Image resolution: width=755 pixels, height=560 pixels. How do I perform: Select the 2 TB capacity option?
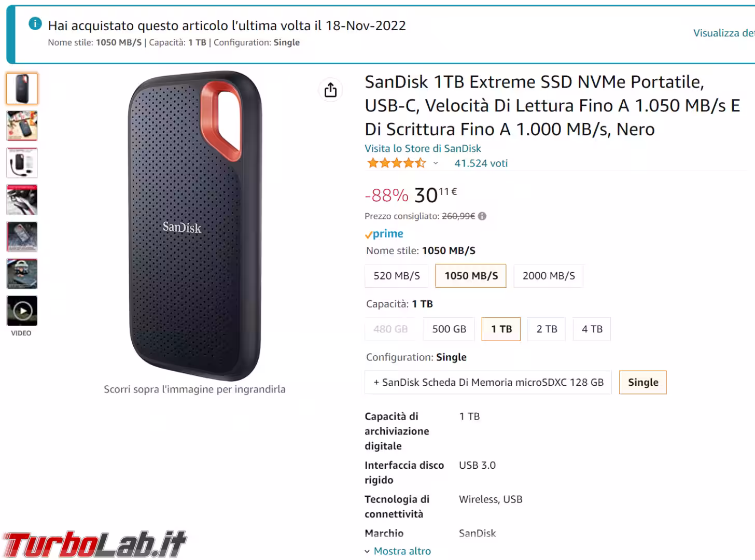coord(547,329)
